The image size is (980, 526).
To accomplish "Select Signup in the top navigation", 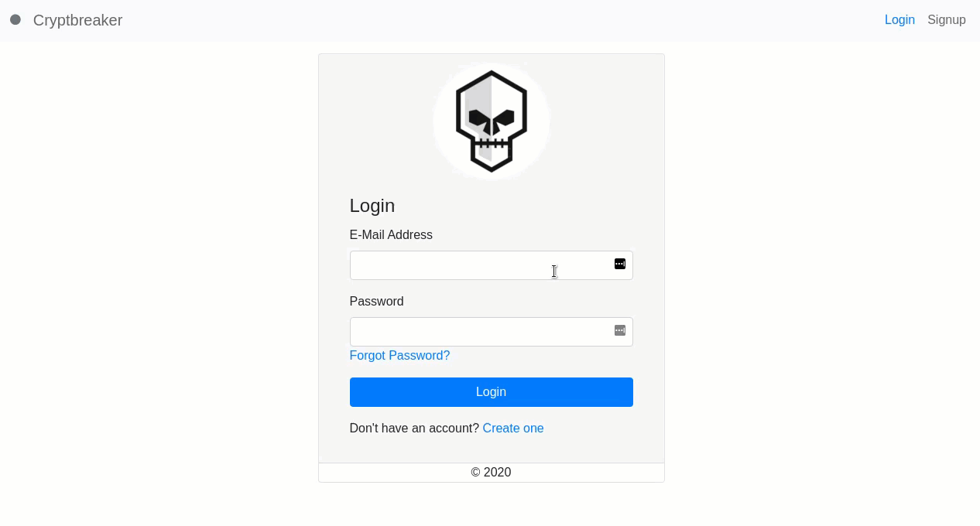I will (x=947, y=20).
